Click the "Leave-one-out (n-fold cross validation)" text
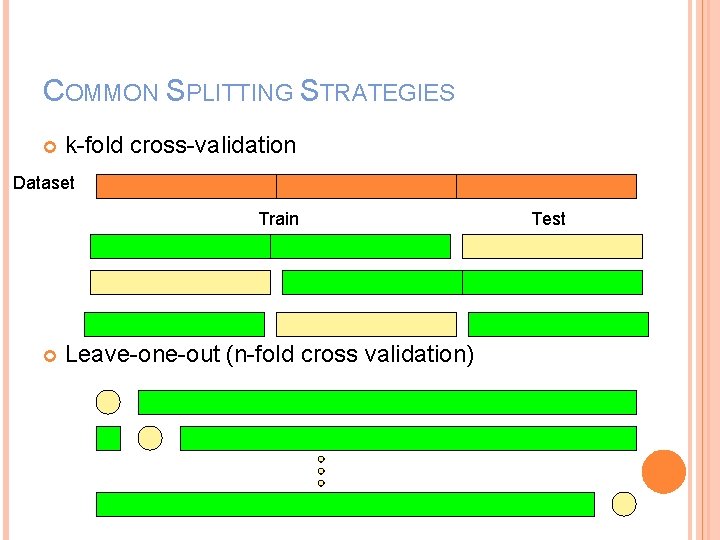Screen dimensions: 720x540 coord(269,354)
